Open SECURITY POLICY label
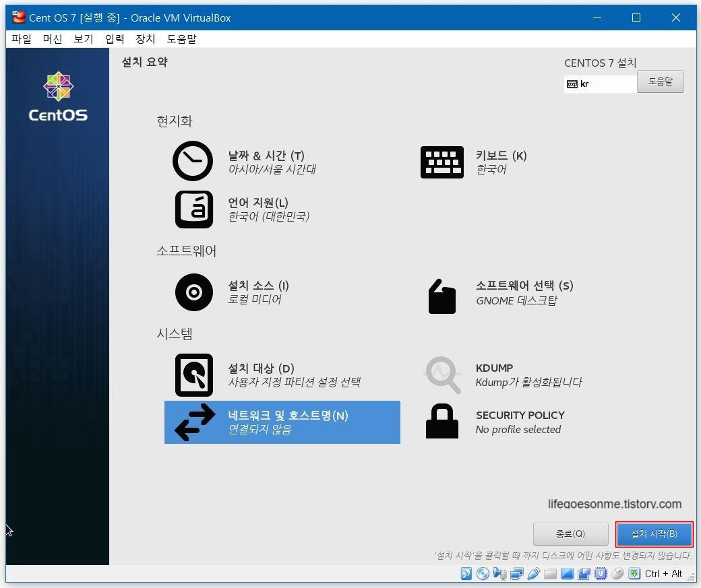 click(x=520, y=415)
